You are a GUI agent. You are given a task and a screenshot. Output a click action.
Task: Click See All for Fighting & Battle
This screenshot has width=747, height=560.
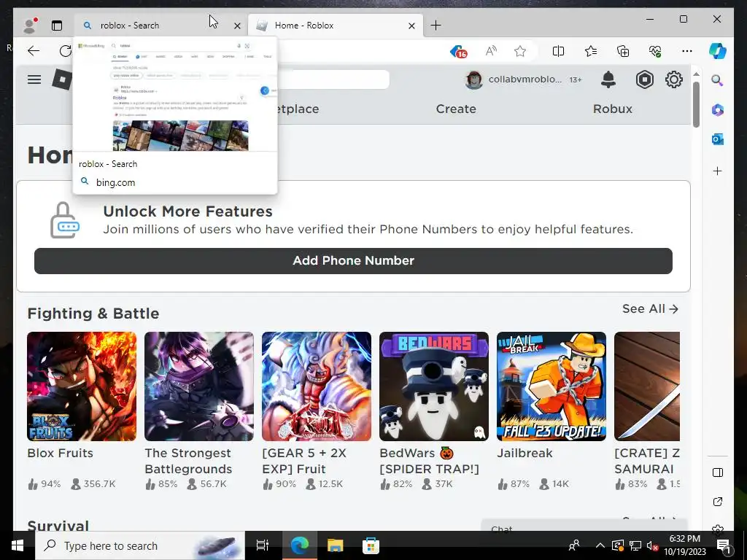click(x=650, y=309)
